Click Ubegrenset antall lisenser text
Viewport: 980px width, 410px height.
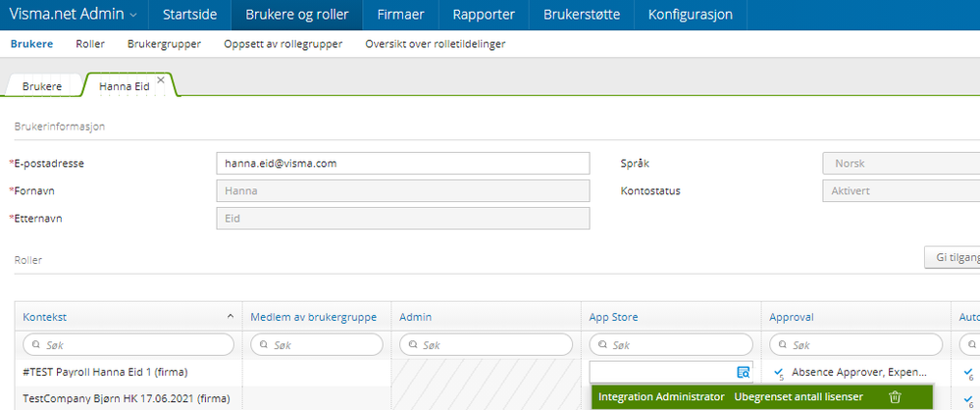coord(799,397)
